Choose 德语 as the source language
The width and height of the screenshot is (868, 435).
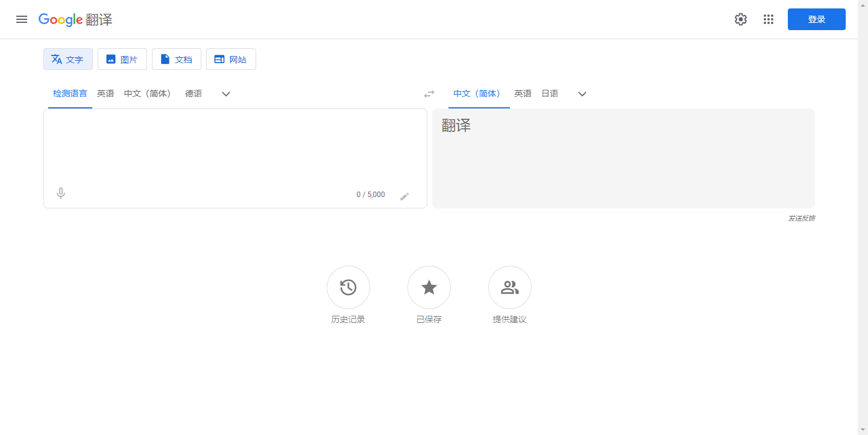tap(193, 93)
